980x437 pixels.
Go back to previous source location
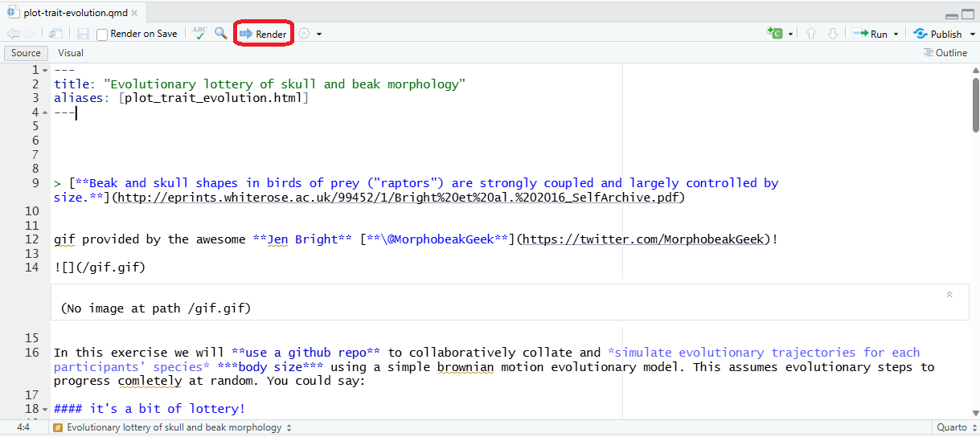coord(12,34)
